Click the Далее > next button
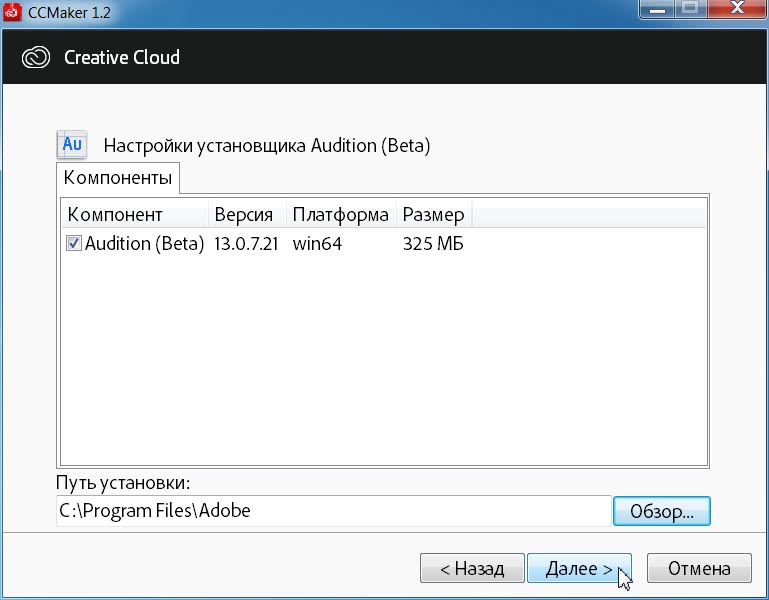 click(x=579, y=568)
